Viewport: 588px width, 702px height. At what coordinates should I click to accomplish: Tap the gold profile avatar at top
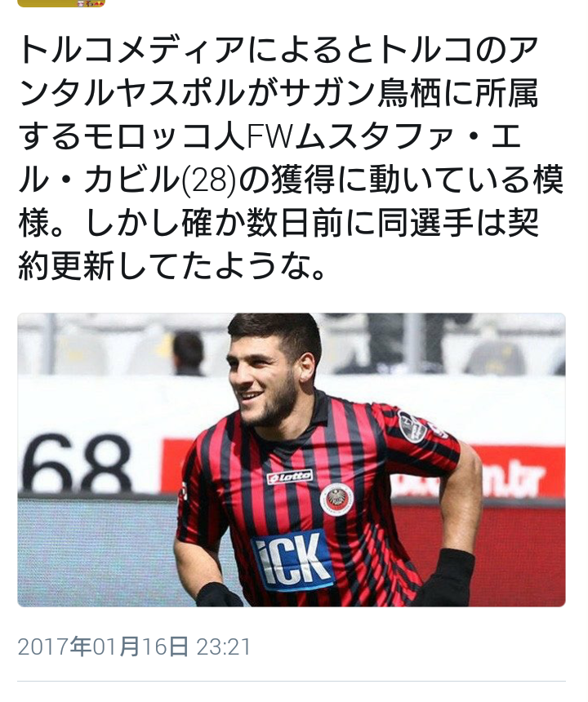point(61,3)
